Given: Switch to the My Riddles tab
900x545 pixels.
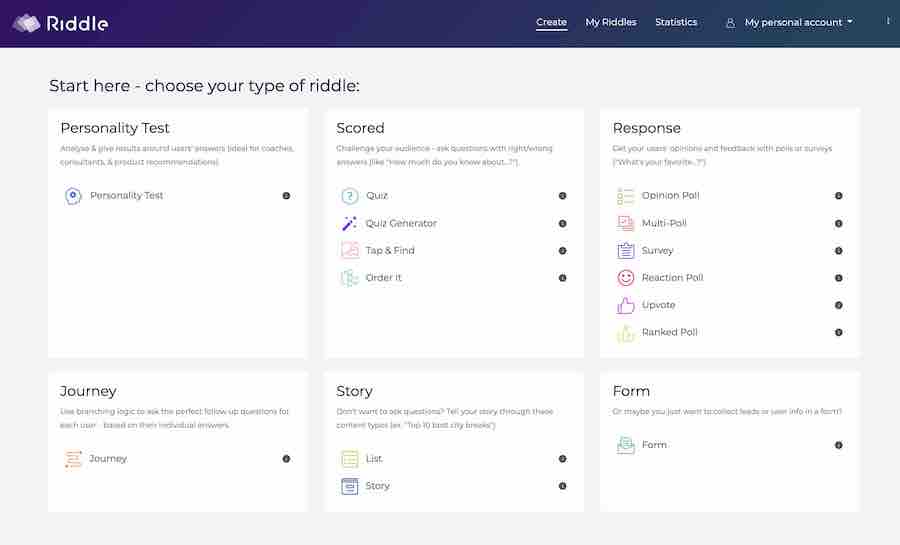Looking at the screenshot, I should coord(611,22).
